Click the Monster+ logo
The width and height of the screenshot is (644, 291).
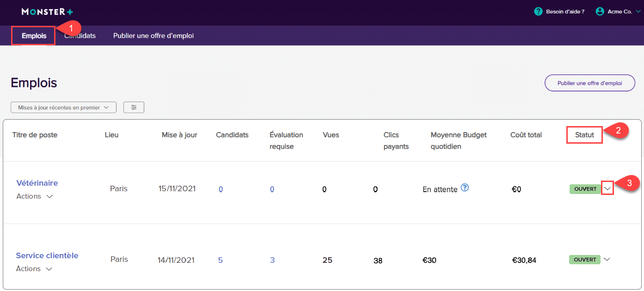click(47, 12)
